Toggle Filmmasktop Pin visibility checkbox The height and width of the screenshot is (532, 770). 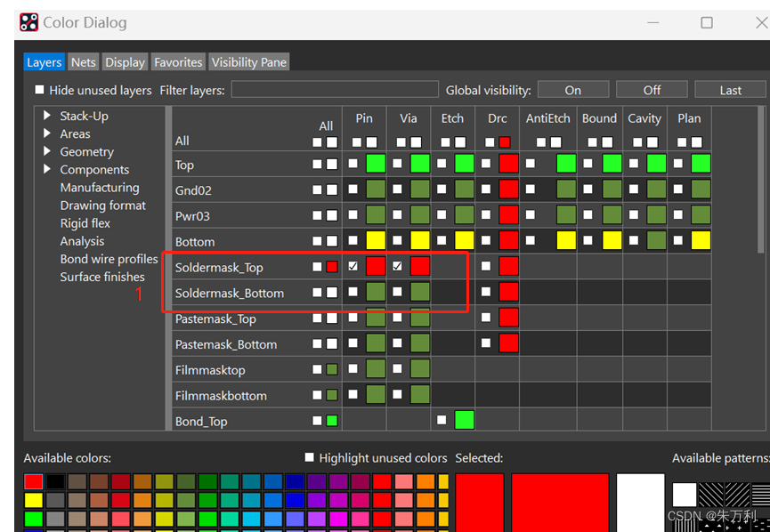(x=353, y=368)
